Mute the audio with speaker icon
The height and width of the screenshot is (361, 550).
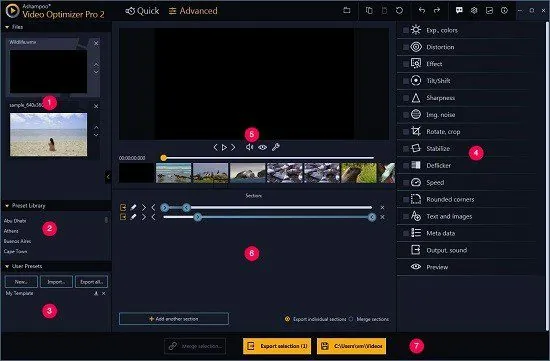tap(249, 147)
